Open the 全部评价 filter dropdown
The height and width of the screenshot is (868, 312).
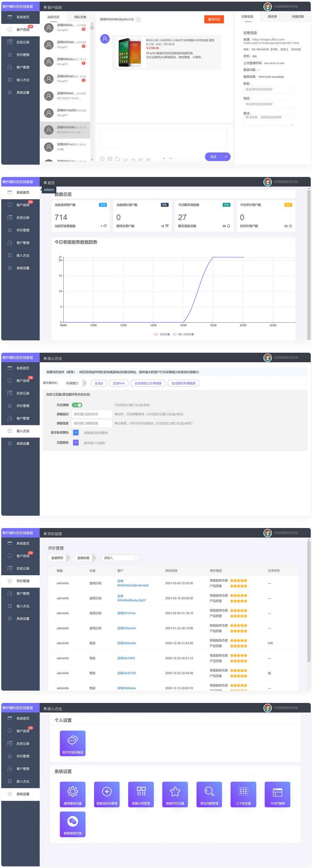pos(59,558)
